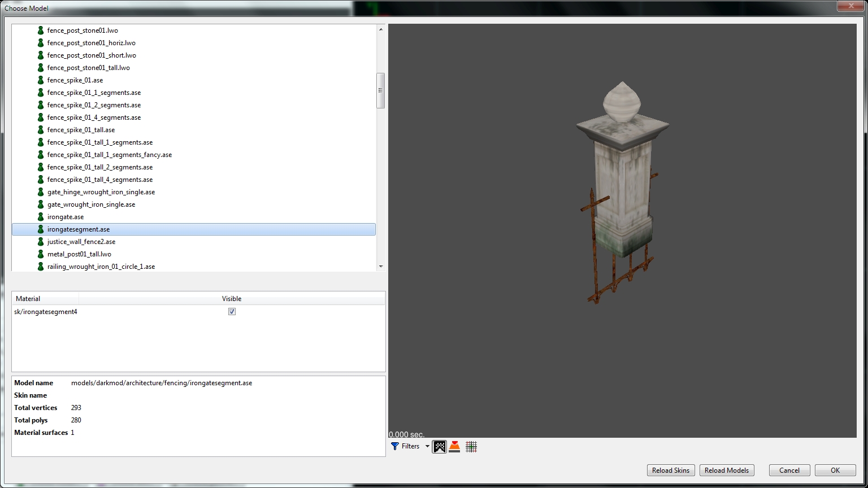
Task: Click the model icon beside justice_wall_fence2.ase
Action: [x=41, y=242]
